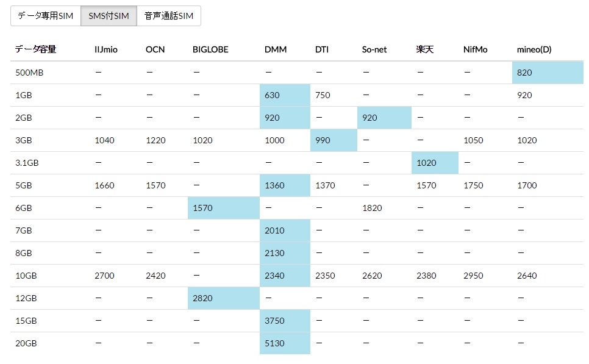Click the DMM column header
Viewport: 589px width, 364px height.
[276, 49]
